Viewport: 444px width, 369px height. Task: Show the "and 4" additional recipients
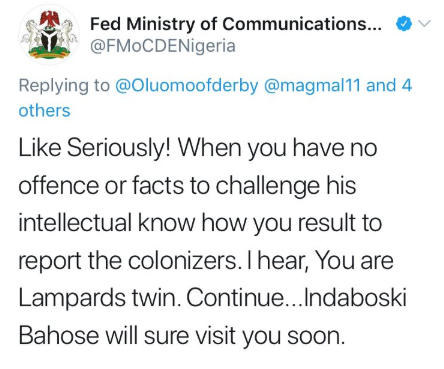click(x=389, y=85)
